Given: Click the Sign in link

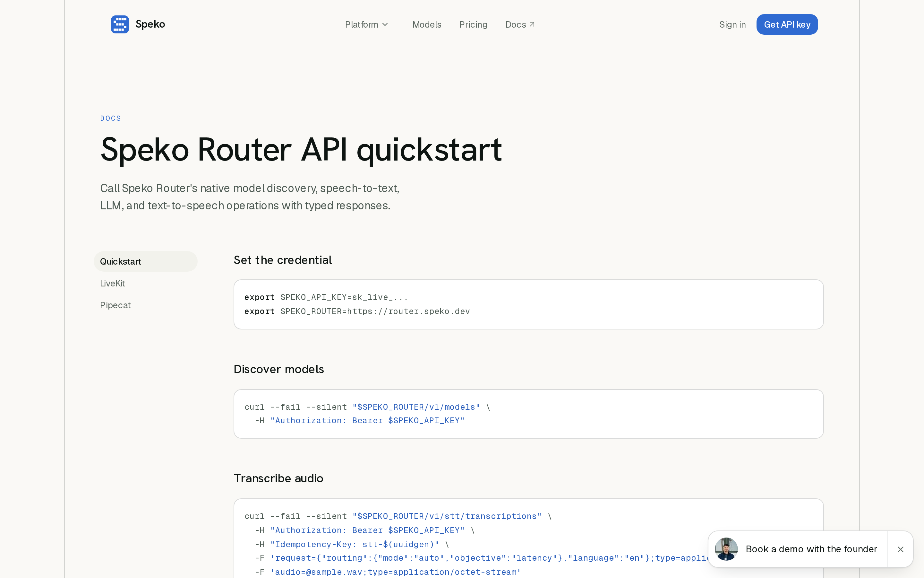Looking at the screenshot, I should click(732, 24).
